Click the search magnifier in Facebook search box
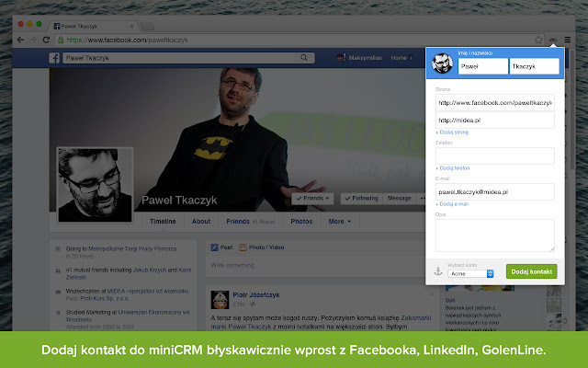The image size is (588, 368). 304,58
